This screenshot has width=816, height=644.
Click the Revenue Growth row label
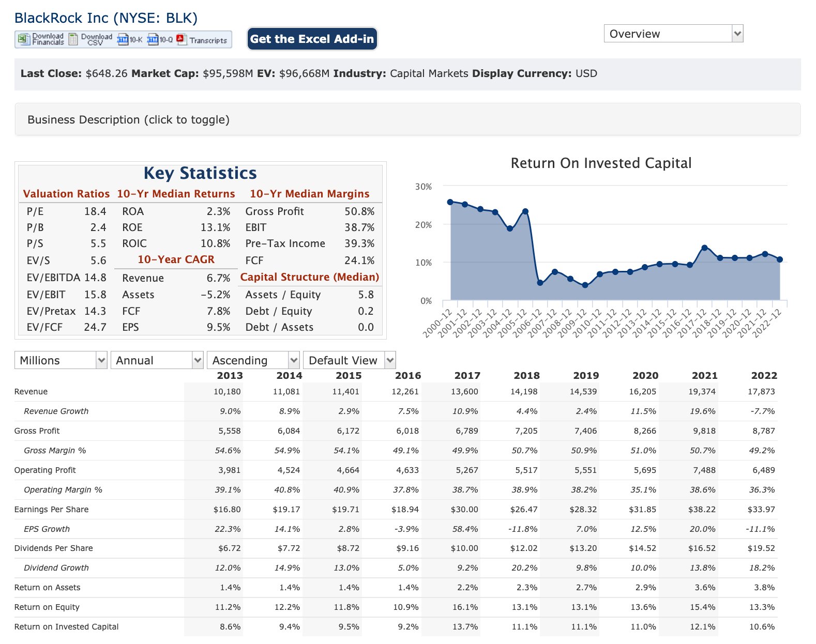(56, 411)
